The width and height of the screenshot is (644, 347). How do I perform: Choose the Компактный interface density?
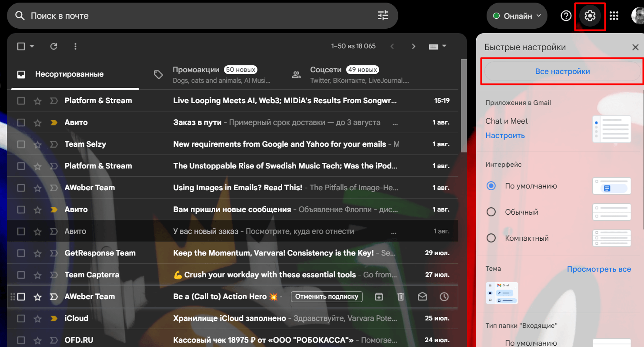click(x=491, y=238)
